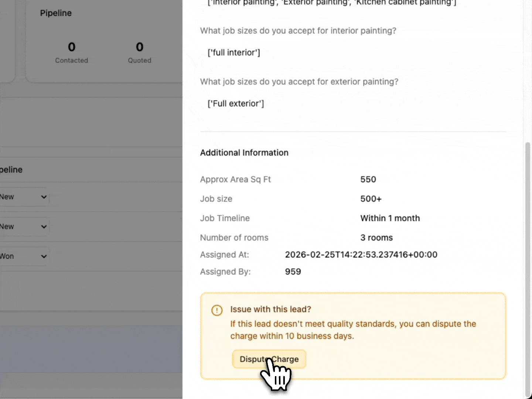Click the yellow dispute notice banner

[x=352, y=335]
